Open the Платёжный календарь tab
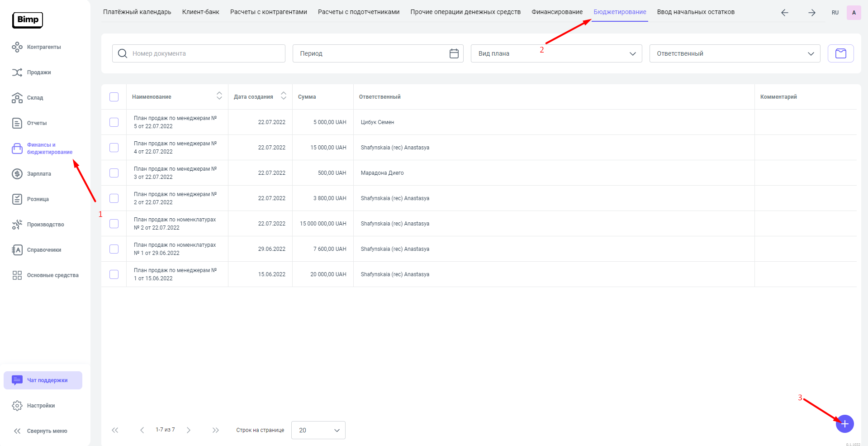 (x=137, y=12)
